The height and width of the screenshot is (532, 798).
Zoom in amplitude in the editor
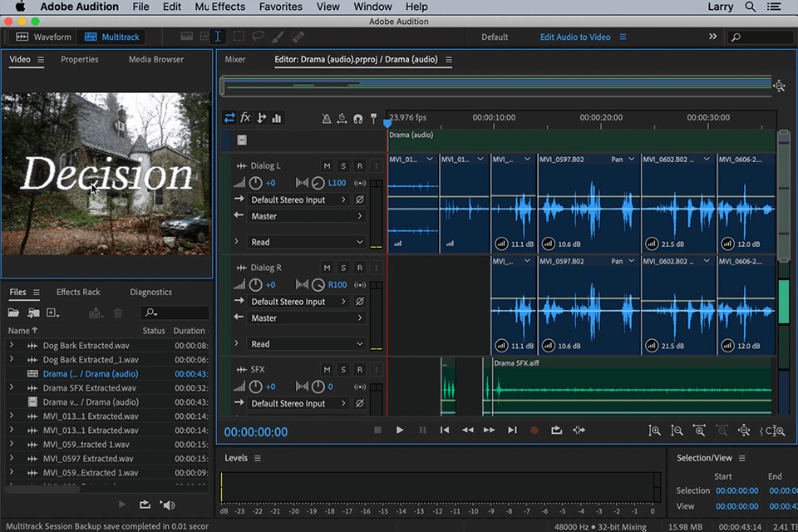click(654, 431)
